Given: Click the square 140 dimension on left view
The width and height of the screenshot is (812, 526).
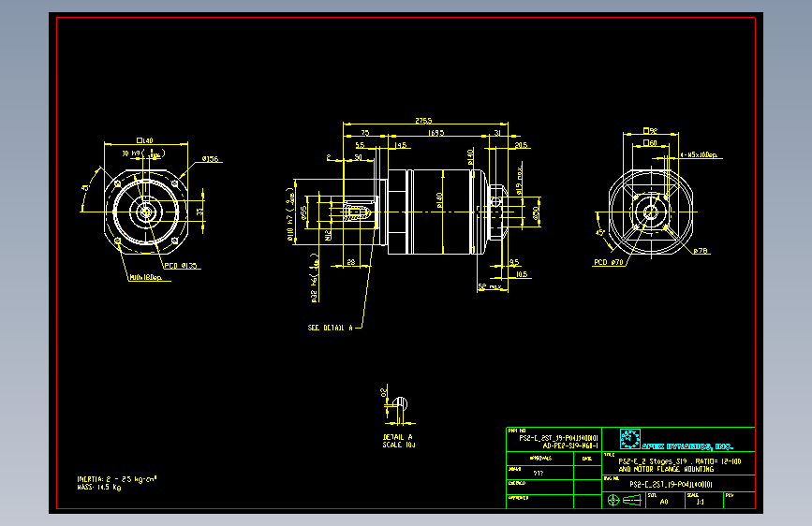Looking at the screenshot, I should click(145, 140).
